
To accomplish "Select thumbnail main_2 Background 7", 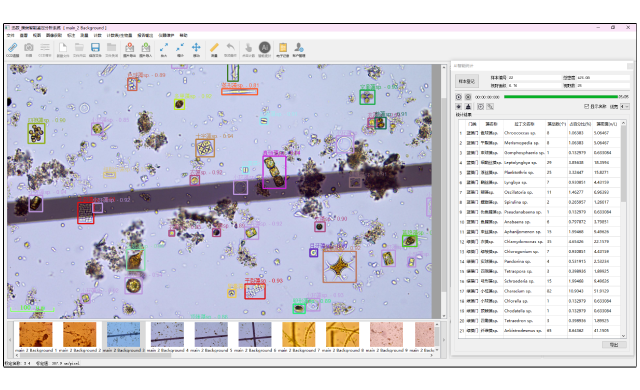I will point(299,337).
